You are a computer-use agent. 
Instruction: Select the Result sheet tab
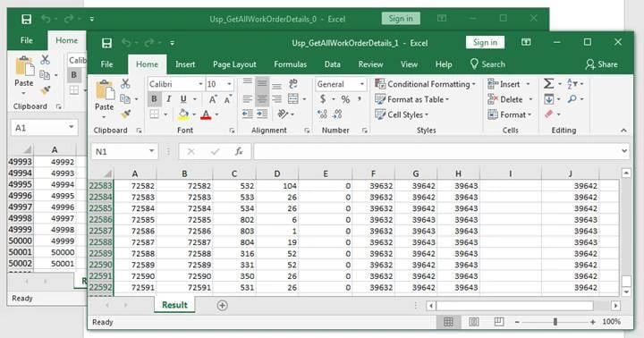point(174,305)
